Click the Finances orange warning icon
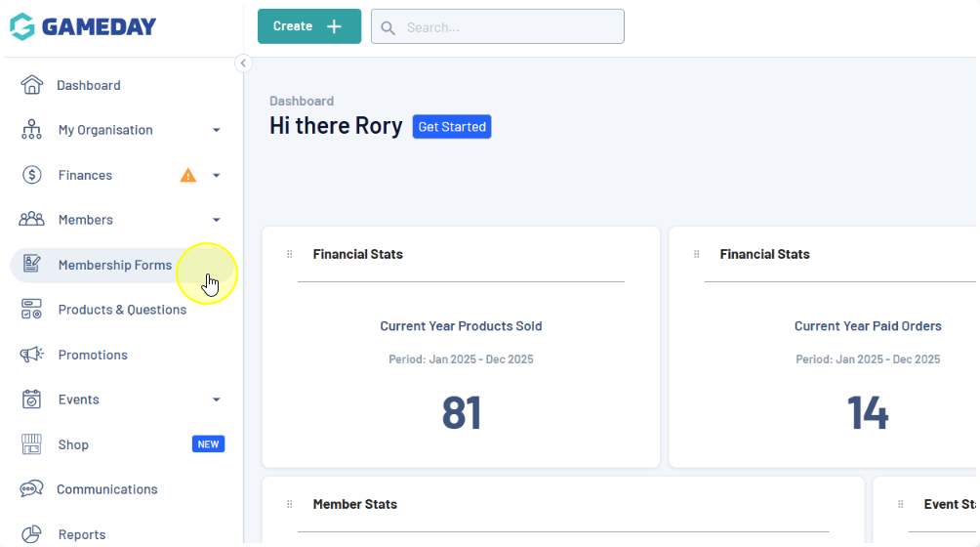The width and height of the screenshot is (980, 547). coord(188,175)
